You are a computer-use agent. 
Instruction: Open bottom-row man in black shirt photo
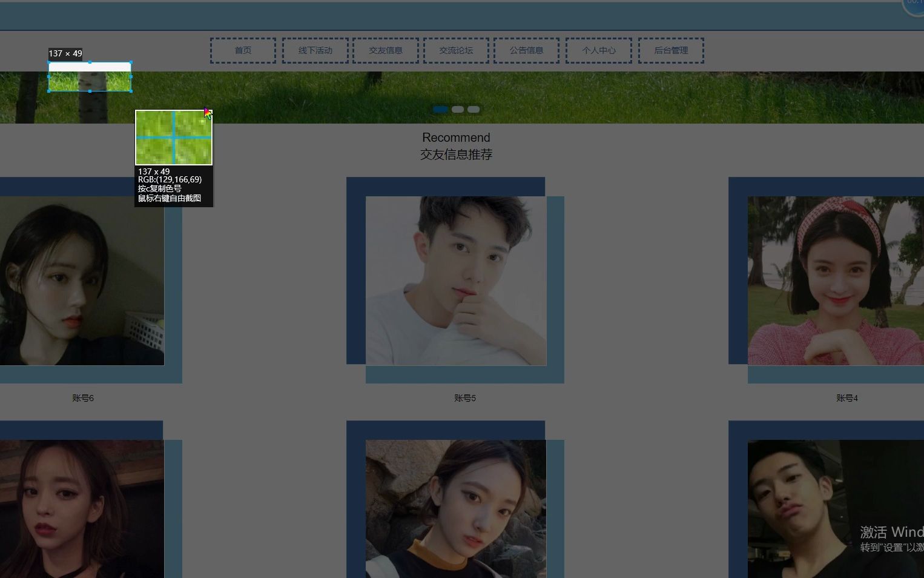coord(836,509)
